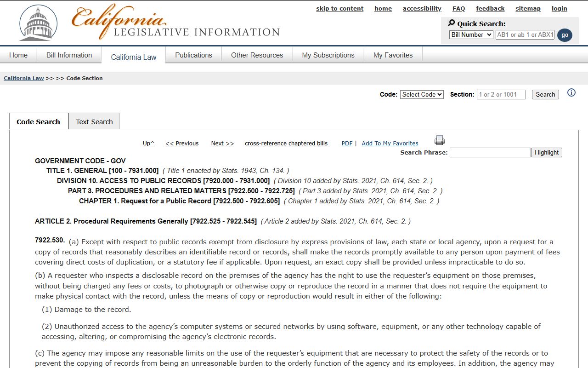Switch to the Bill Information tab
Image resolution: width=588 pixels, height=368 pixels.
tap(69, 55)
